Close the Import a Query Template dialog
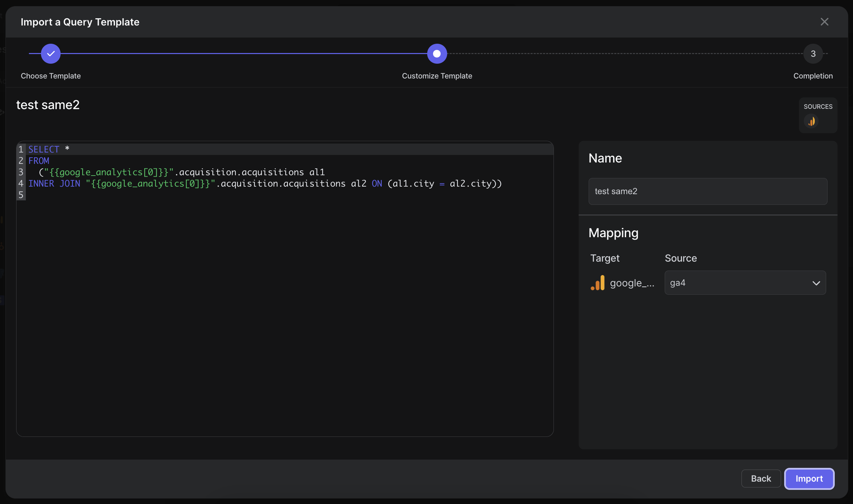 824,22
